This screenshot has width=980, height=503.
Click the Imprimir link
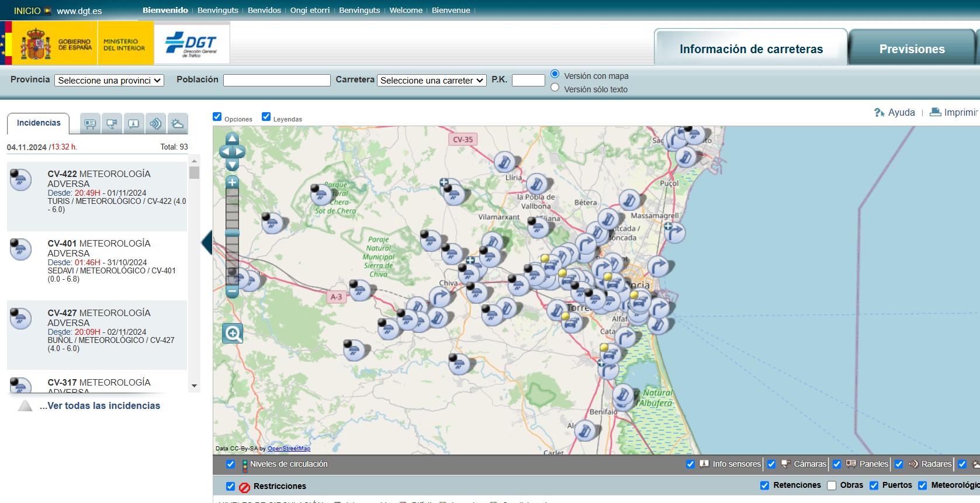tap(960, 112)
